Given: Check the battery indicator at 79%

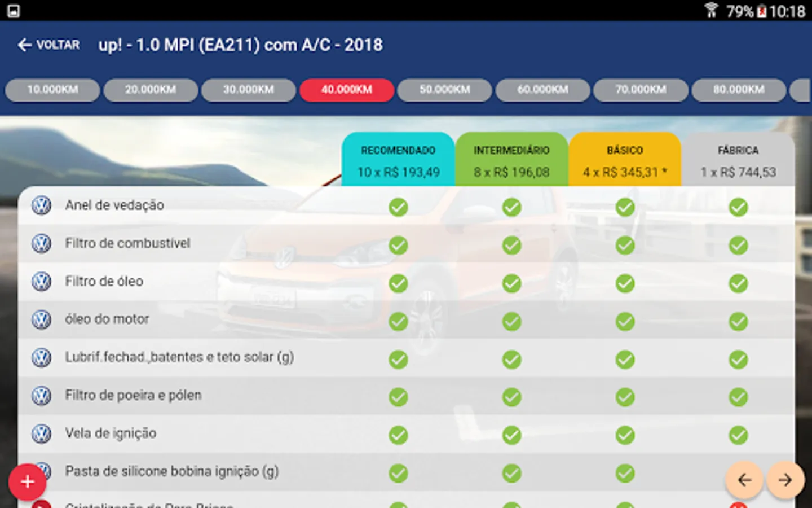Looking at the screenshot, I should coord(747,11).
